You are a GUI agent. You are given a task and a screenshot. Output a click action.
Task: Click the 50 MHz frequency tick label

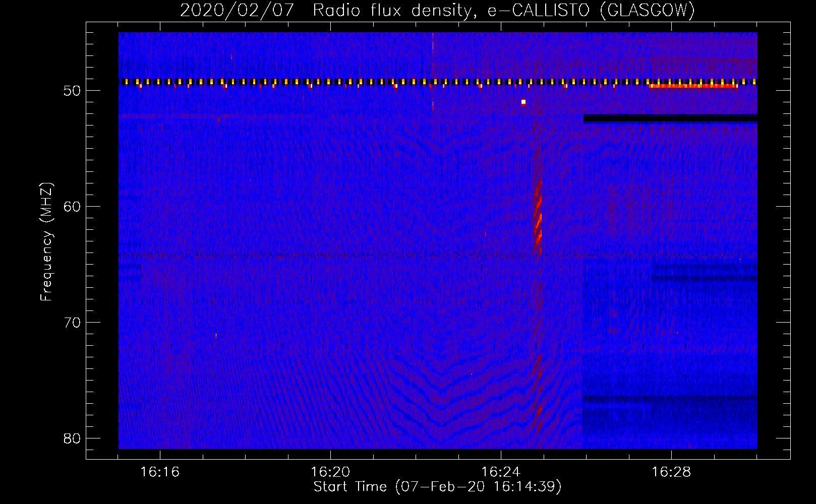coord(72,91)
